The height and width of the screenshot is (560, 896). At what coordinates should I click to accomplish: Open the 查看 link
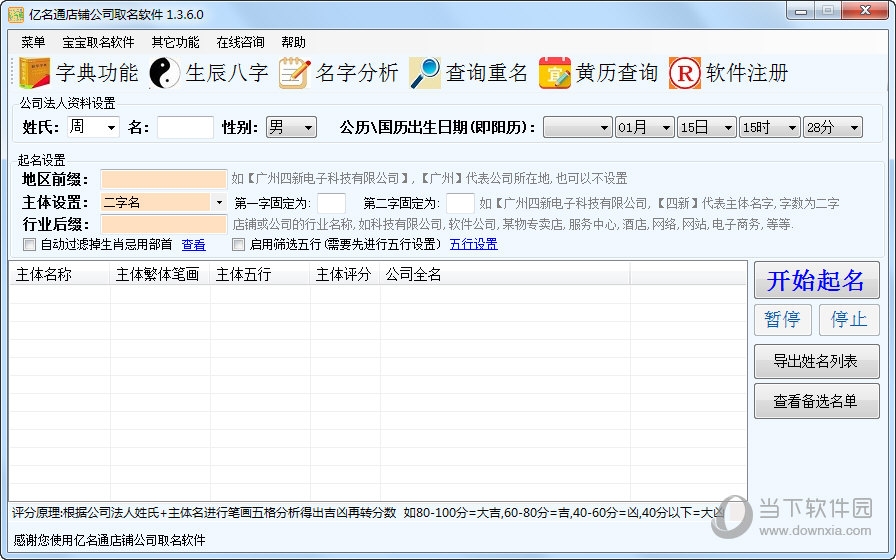point(194,245)
